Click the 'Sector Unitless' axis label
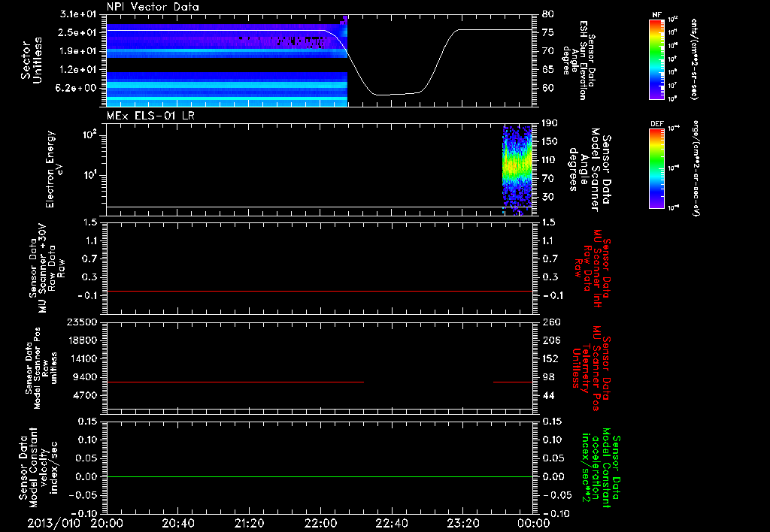 coord(32,60)
